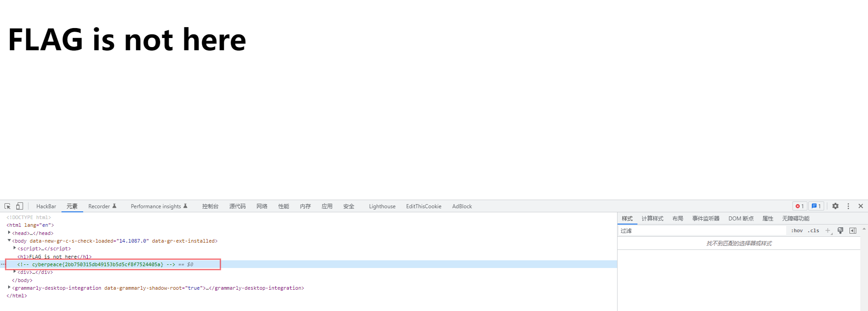The height and width of the screenshot is (311, 868).
Task: Select the 计算样式 computed sub-tab
Action: click(x=652, y=219)
